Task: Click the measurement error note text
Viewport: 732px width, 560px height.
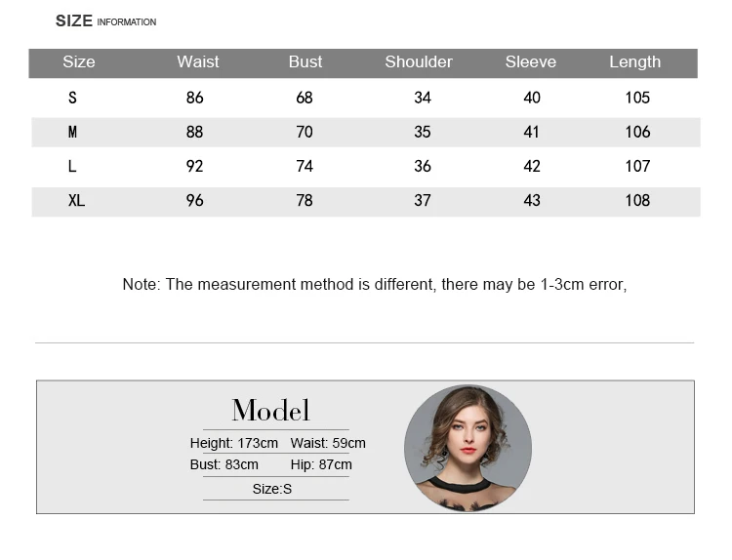Action: pos(375,284)
